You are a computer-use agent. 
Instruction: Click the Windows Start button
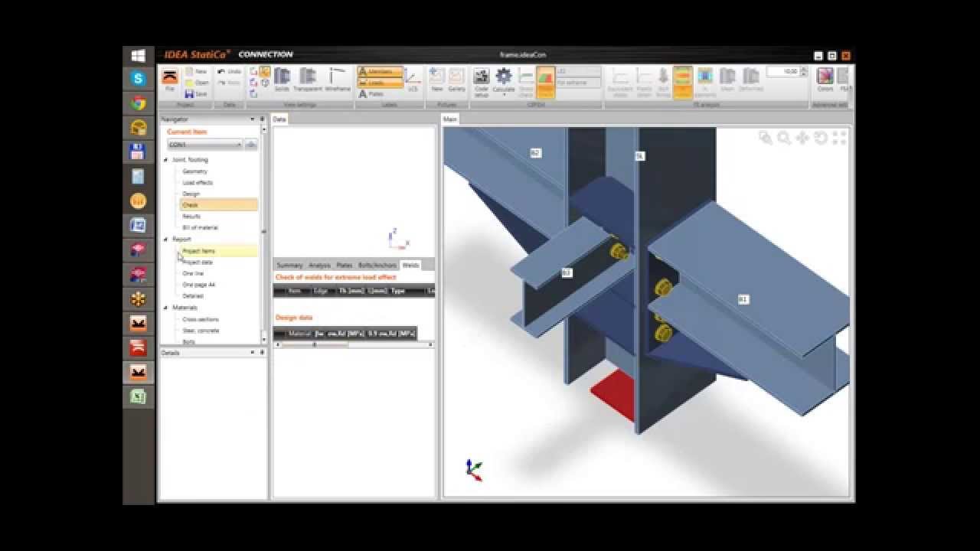click(138, 55)
